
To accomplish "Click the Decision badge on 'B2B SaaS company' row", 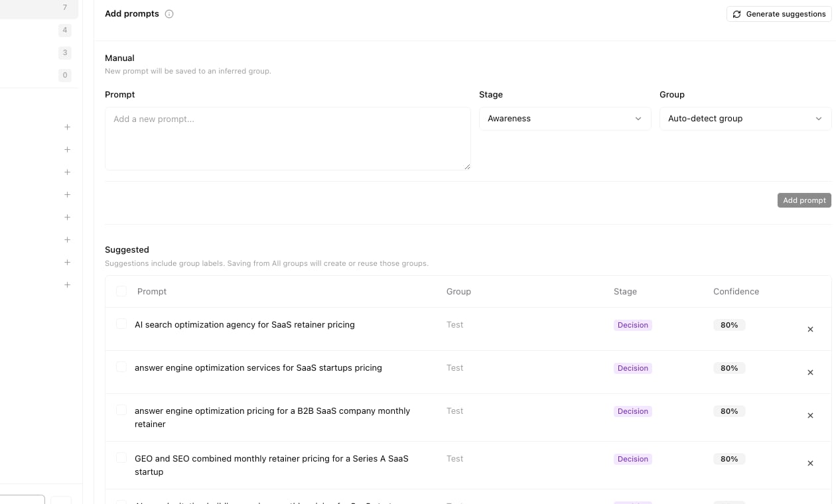I will tap(633, 411).
